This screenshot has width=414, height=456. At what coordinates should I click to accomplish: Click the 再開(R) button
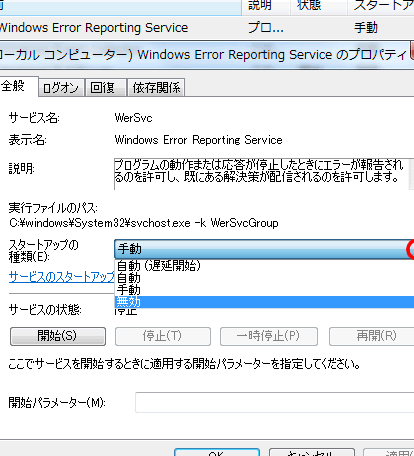point(372,336)
